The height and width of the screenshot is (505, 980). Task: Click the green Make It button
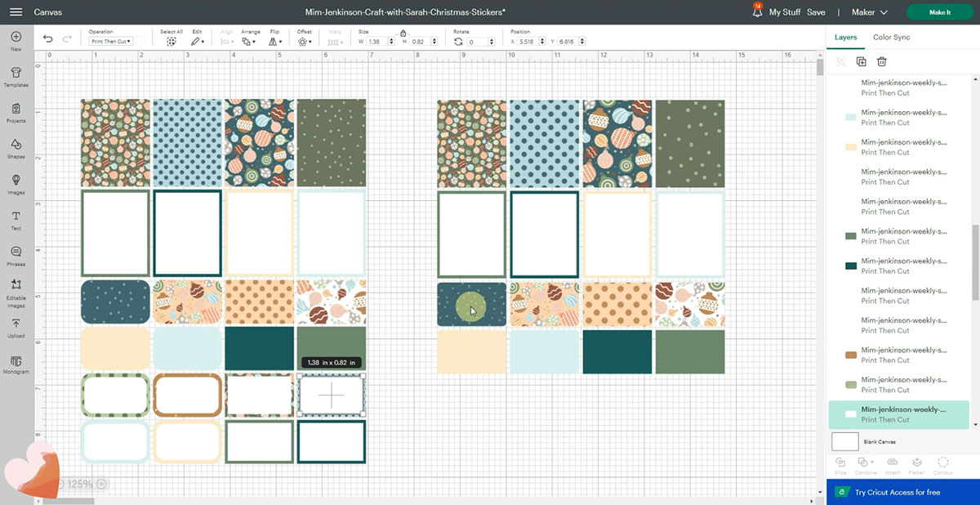pos(939,12)
